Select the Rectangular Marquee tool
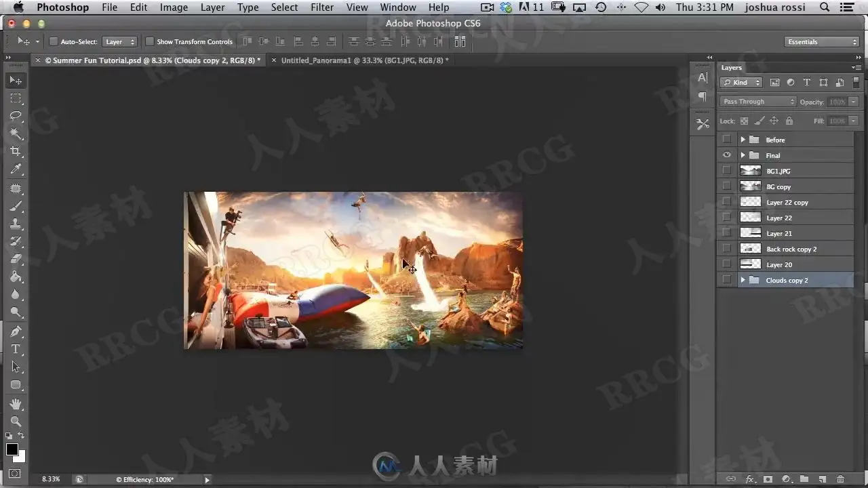Viewport: 868px width, 488px height. (16, 98)
